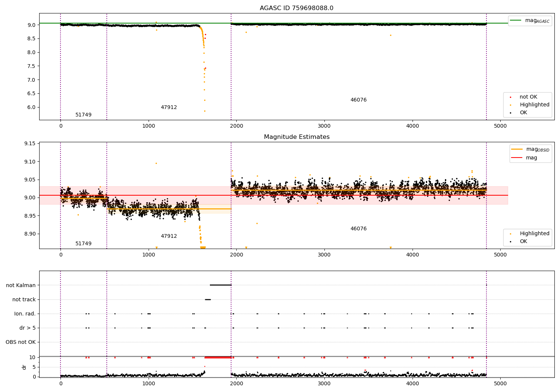Click the 'Ion. rad.' row label

25,314
